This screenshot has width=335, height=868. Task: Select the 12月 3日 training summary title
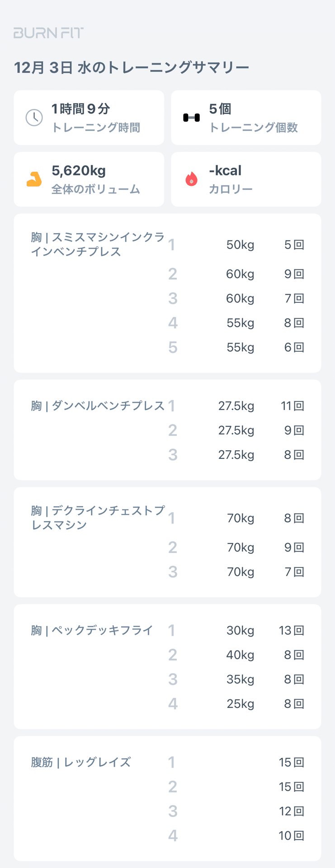(132, 68)
